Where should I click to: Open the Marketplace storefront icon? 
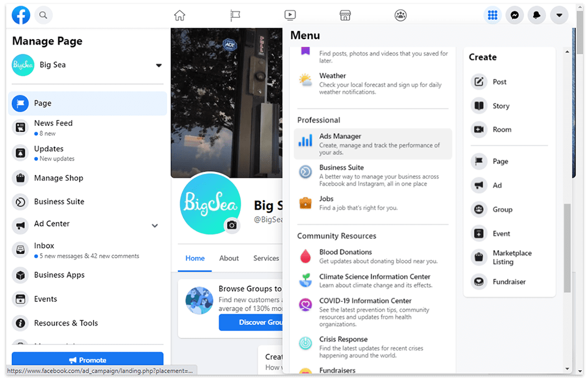(x=345, y=15)
